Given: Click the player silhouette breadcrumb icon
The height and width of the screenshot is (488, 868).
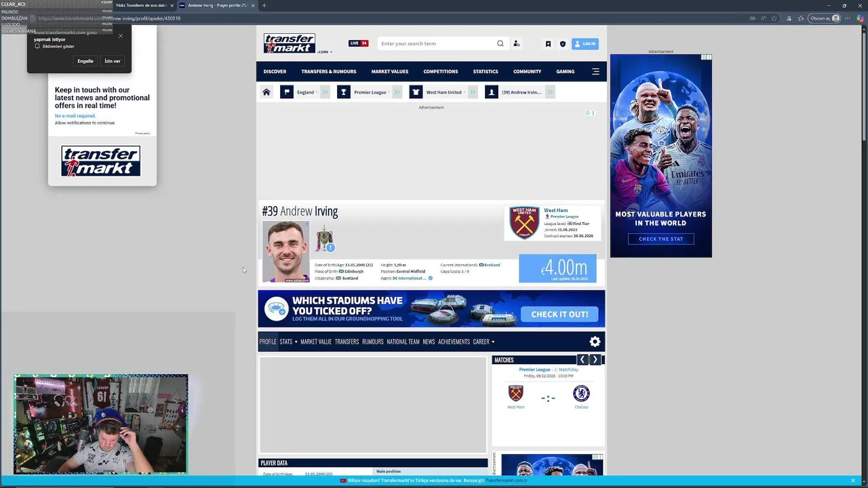Looking at the screenshot, I should pos(492,92).
